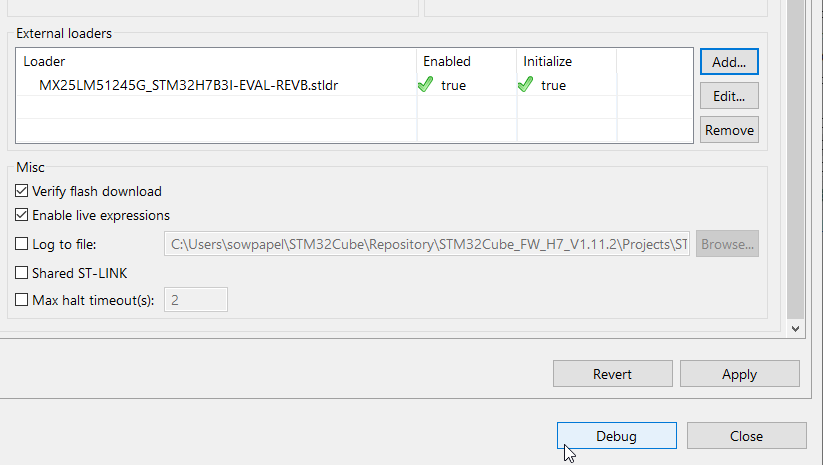Click the Initialize true cell
This screenshot has height=465, width=823.
click(x=566, y=85)
